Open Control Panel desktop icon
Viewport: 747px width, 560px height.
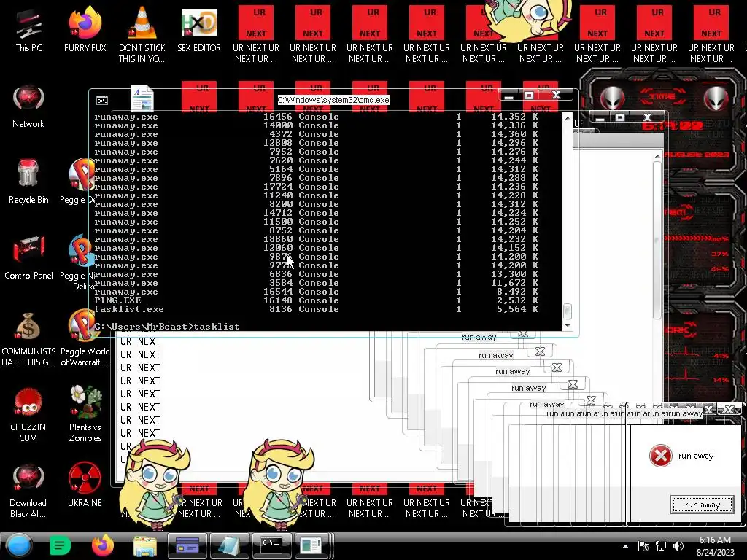[x=28, y=257]
